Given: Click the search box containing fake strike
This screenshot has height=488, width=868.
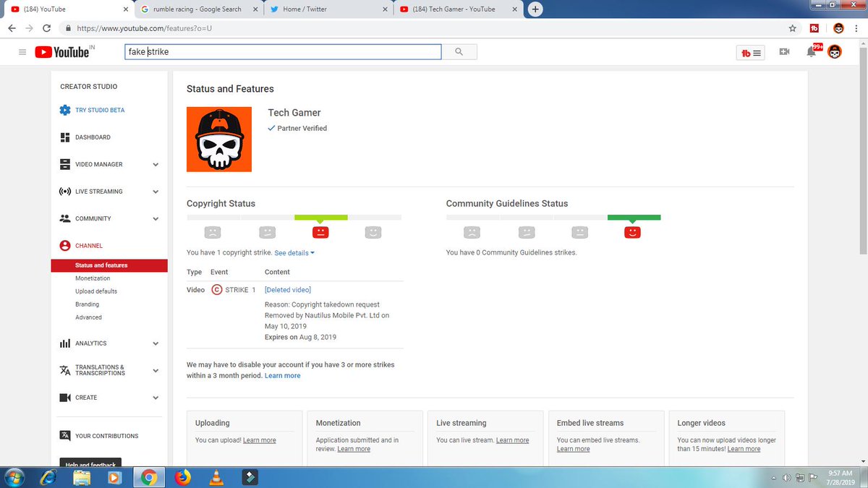Looking at the screenshot, I should click(283, 52).
